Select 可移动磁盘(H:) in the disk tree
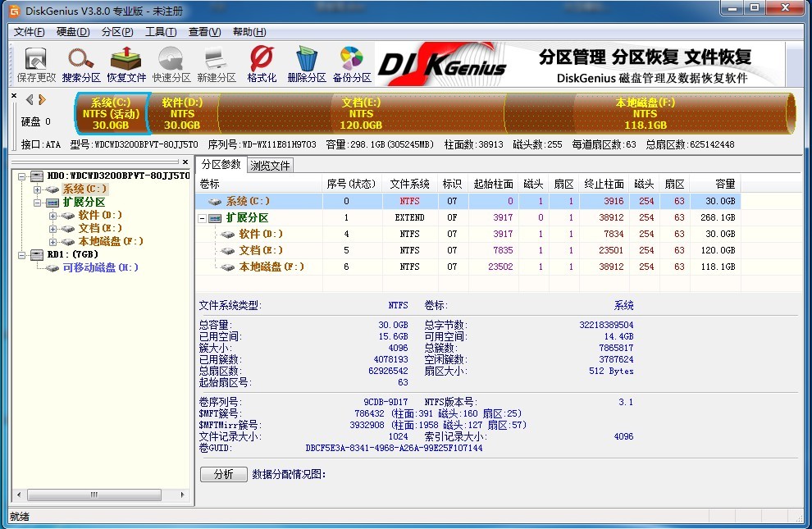 [x=100, y=267]
